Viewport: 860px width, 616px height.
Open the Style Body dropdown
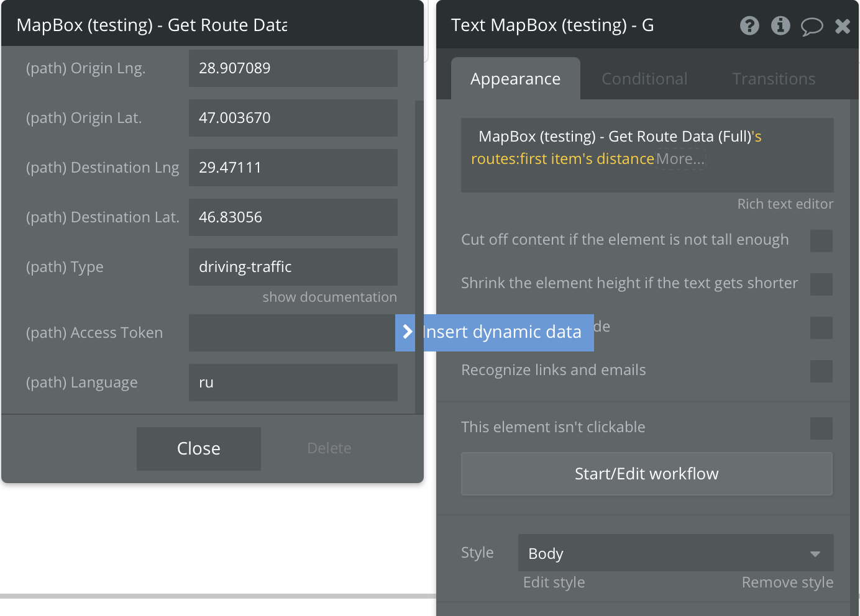tap(676, 553)
